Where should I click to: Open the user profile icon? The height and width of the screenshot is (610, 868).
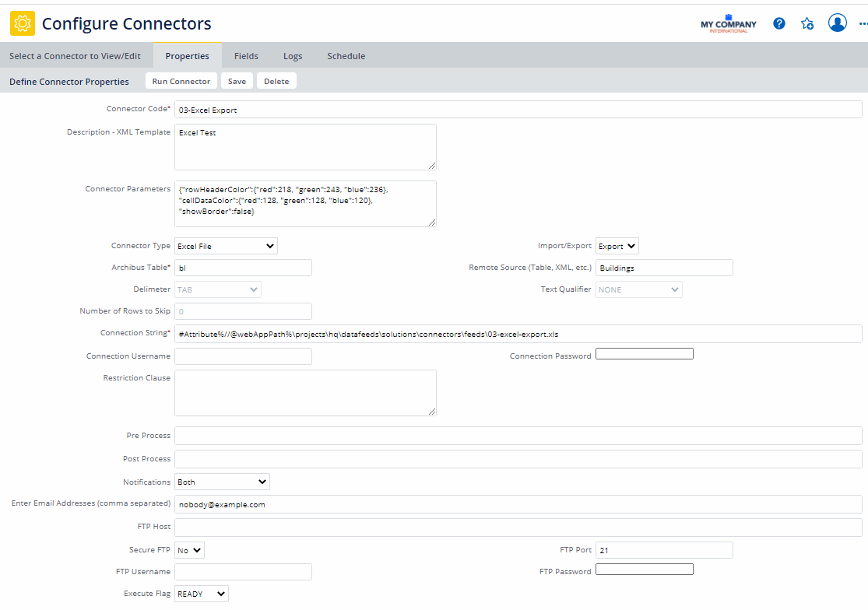pos(838,23)
